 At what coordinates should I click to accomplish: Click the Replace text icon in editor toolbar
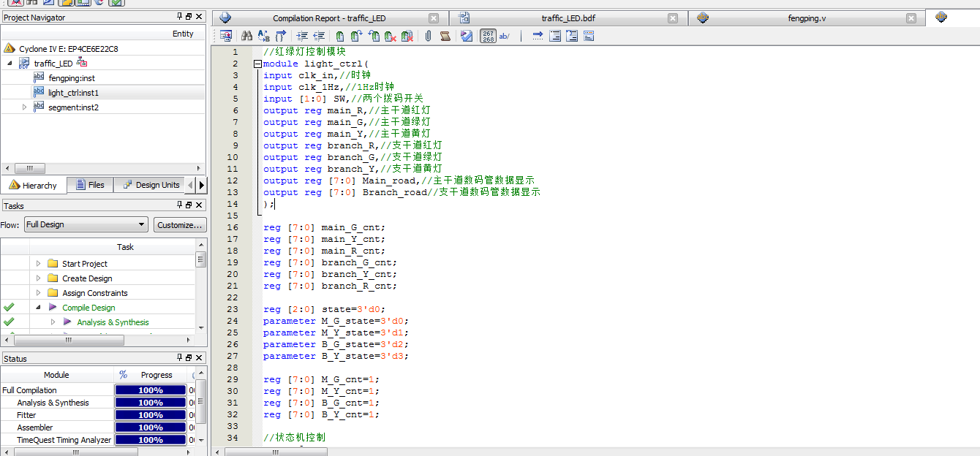264,36
